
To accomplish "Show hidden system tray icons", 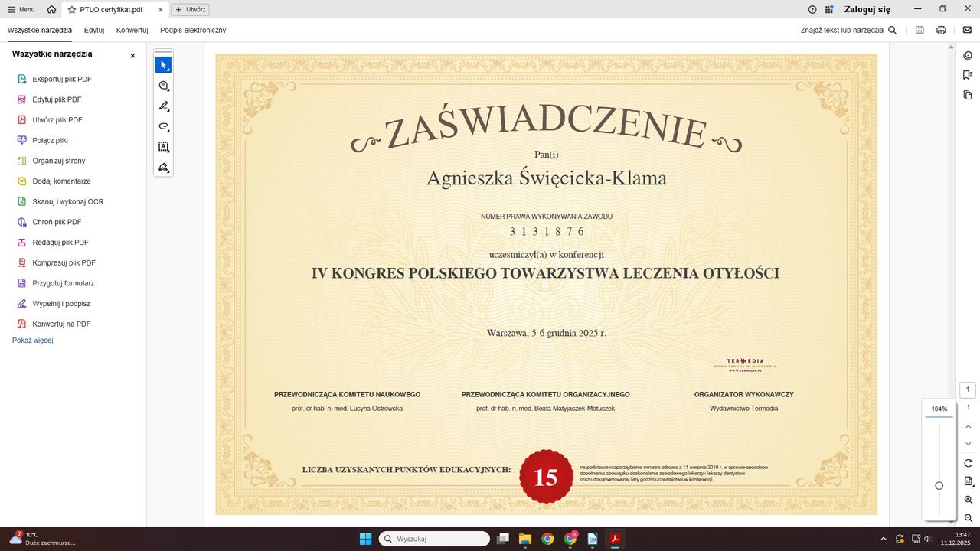I will (884, 539).
